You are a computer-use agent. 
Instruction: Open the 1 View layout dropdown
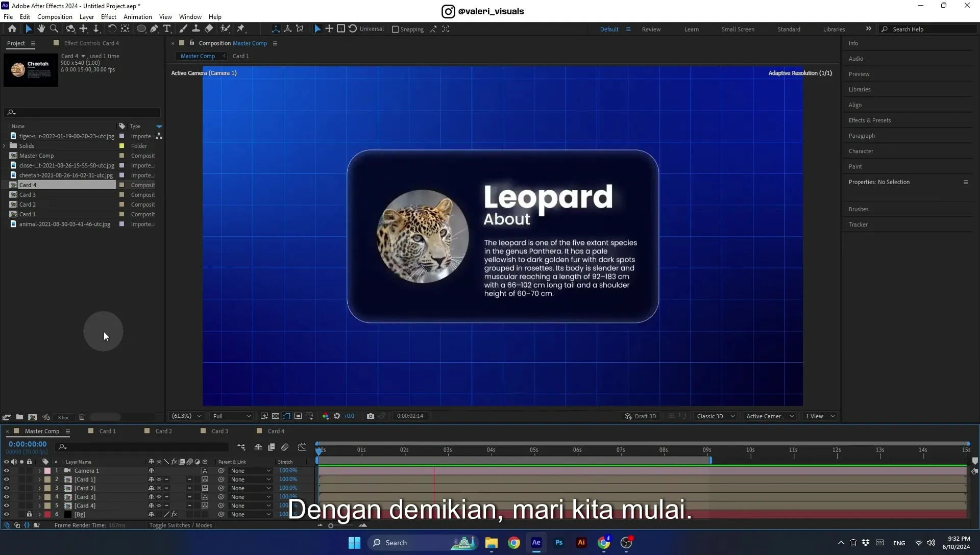pos(820,416)
